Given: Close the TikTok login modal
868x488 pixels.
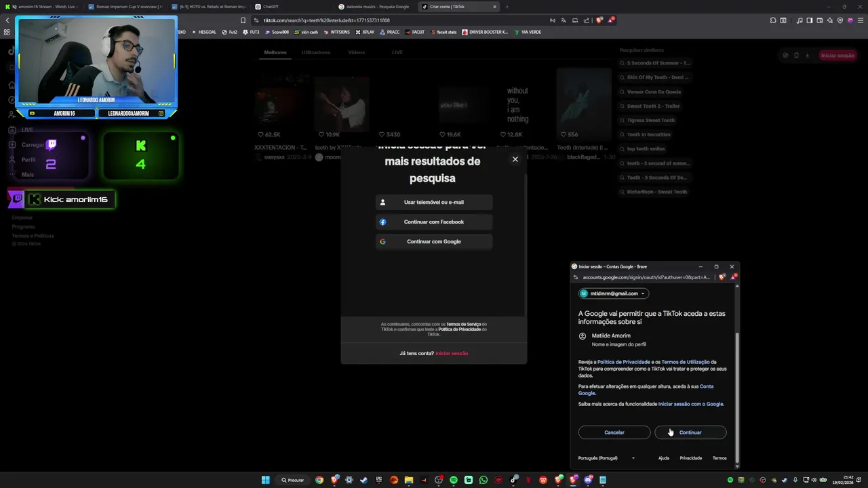Looking at the screenshot, I should click(x=515, y=159).
